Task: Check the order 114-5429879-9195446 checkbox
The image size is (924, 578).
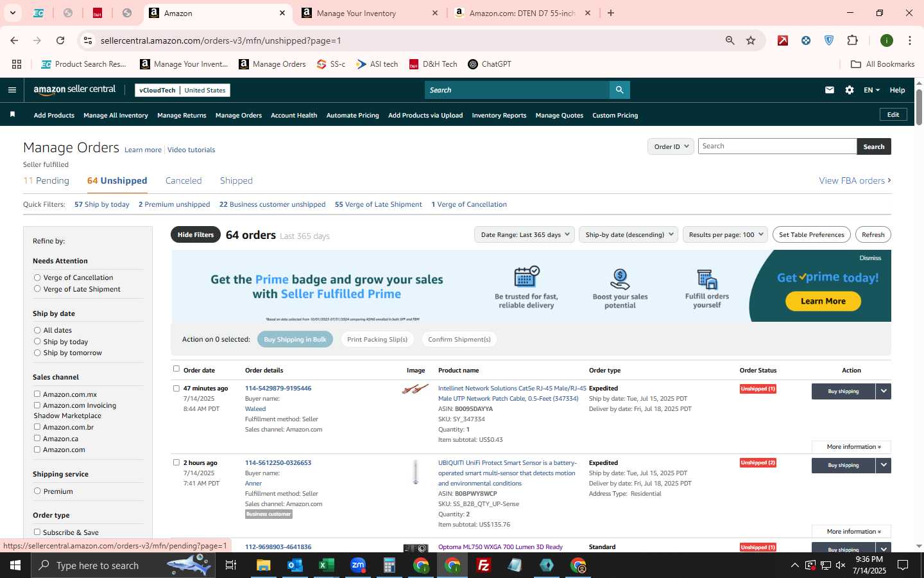Action: coord(176,388)
